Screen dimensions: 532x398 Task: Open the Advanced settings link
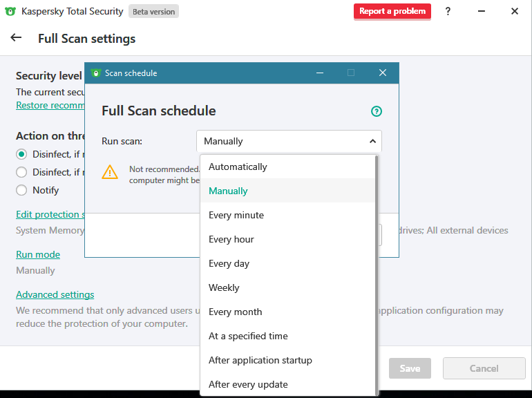pos(55,294)
